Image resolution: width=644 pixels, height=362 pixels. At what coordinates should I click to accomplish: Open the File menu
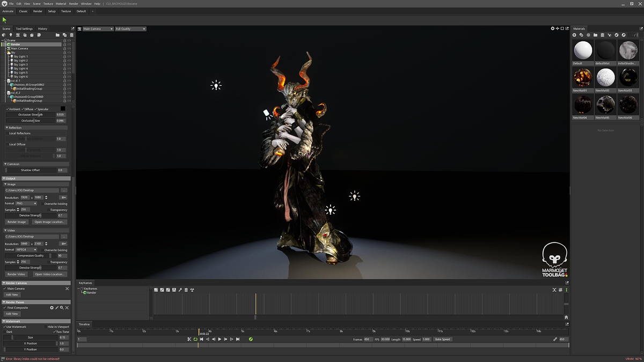click(x=11, y=4)
